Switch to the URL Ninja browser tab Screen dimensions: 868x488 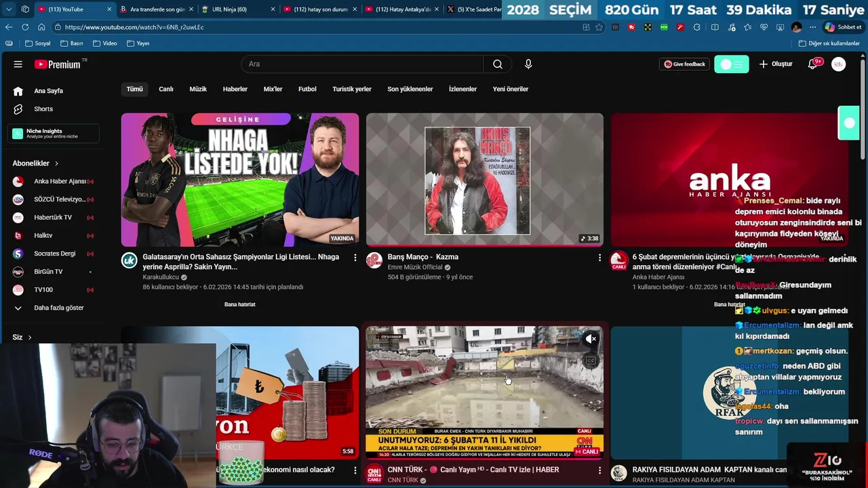point(237,9)
